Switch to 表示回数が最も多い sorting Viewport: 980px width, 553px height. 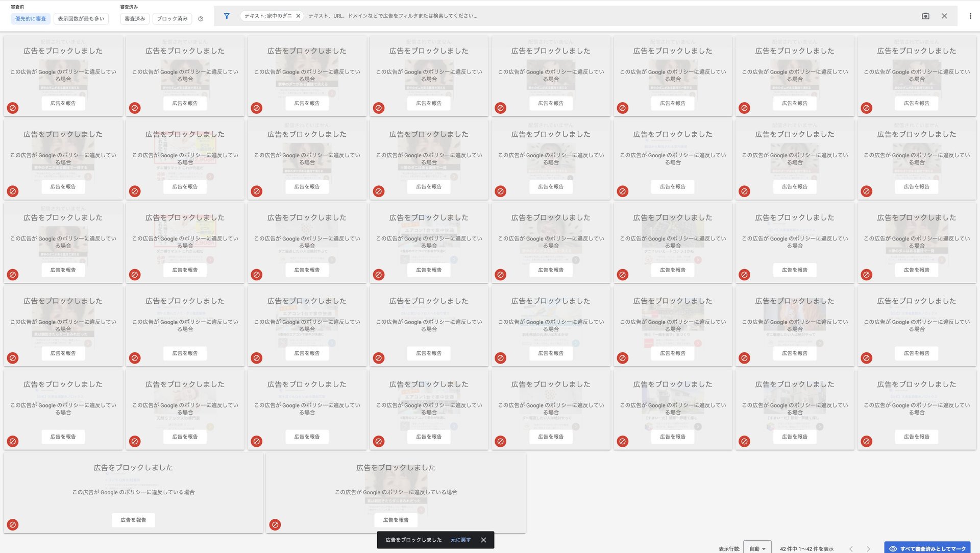click(81, 18)
